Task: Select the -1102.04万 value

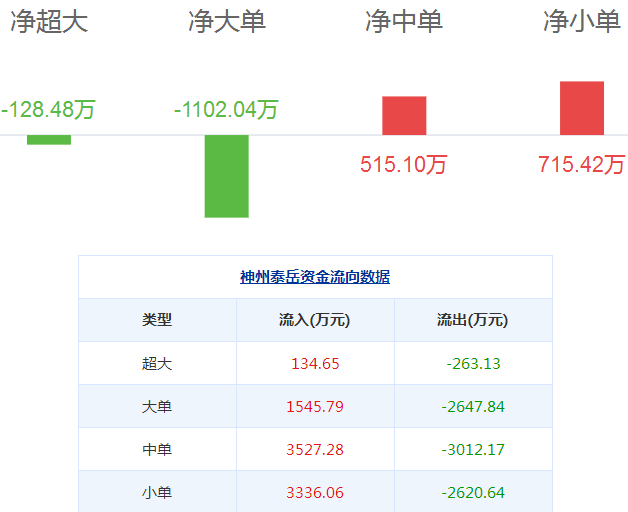Action: 226,109
